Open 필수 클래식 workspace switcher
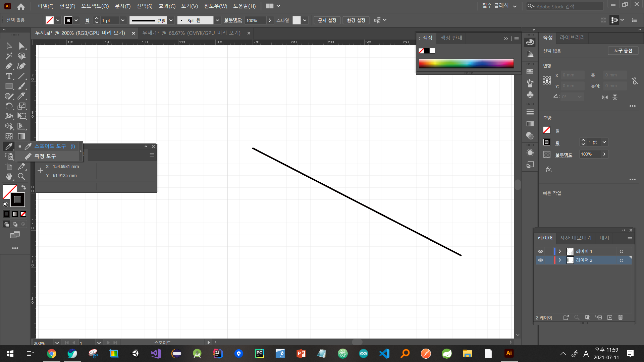644x362 pixels. 499,6
